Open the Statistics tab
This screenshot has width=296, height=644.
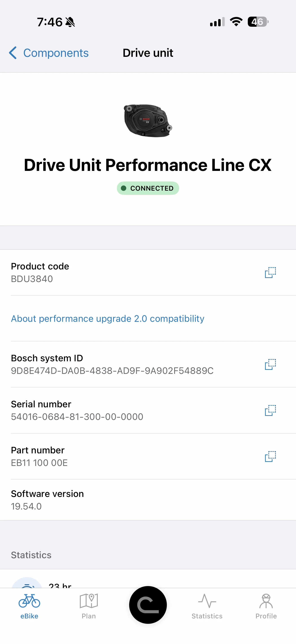[x=207, y=606]
